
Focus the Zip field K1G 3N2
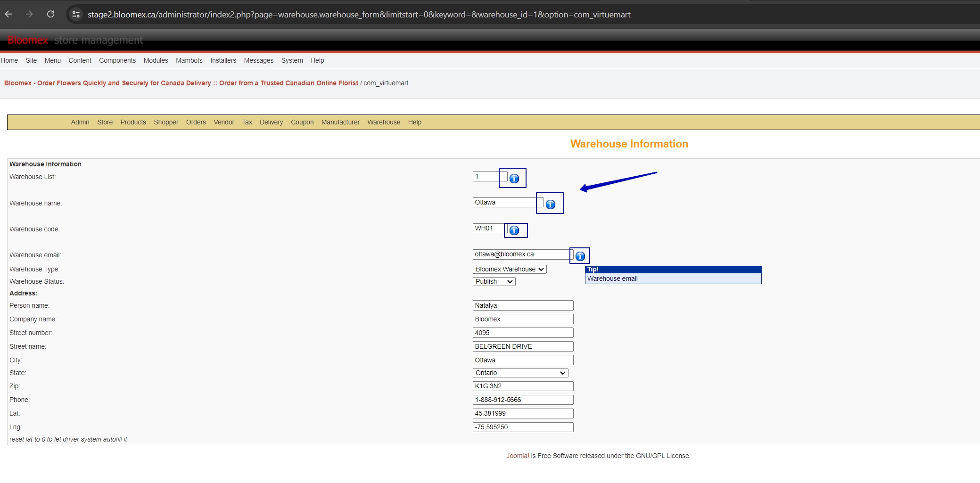523,386
